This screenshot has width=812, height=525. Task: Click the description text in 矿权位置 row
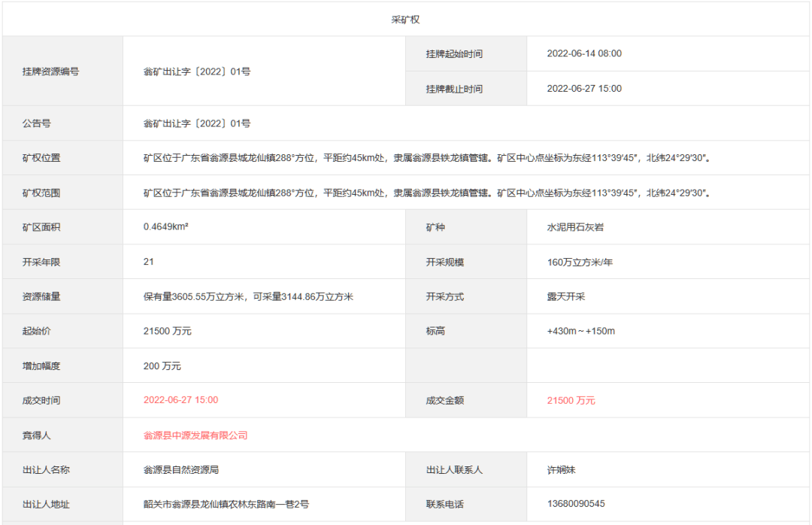427,158
